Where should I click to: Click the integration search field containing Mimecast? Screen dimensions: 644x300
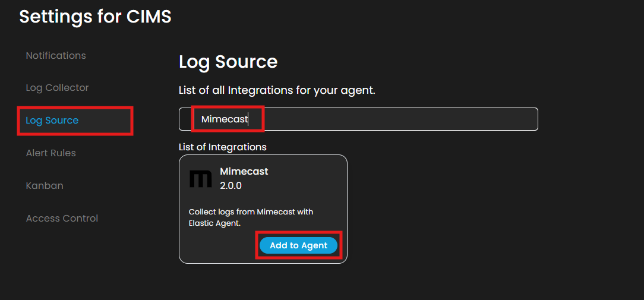358,119
